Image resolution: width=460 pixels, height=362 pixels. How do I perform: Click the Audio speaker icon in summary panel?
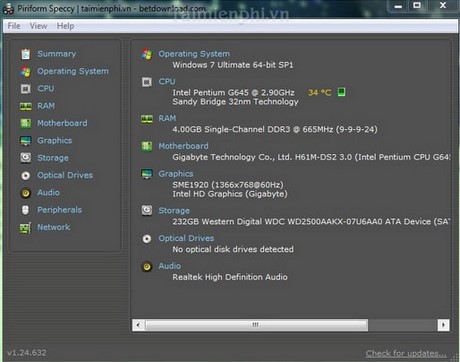(147, 266)
